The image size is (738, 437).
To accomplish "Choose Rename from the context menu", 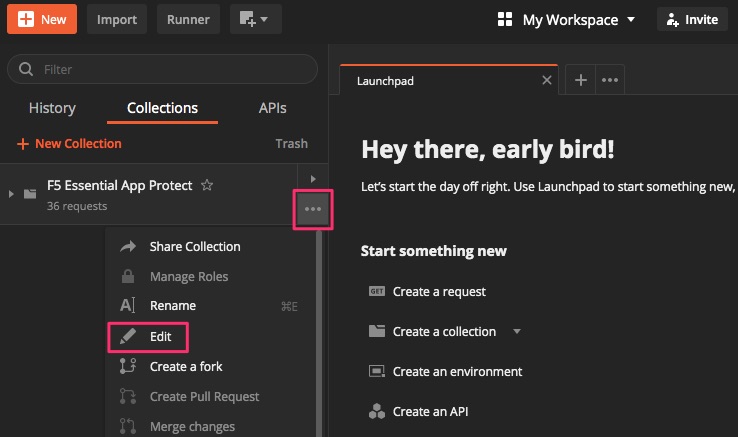I will [173, 306].
